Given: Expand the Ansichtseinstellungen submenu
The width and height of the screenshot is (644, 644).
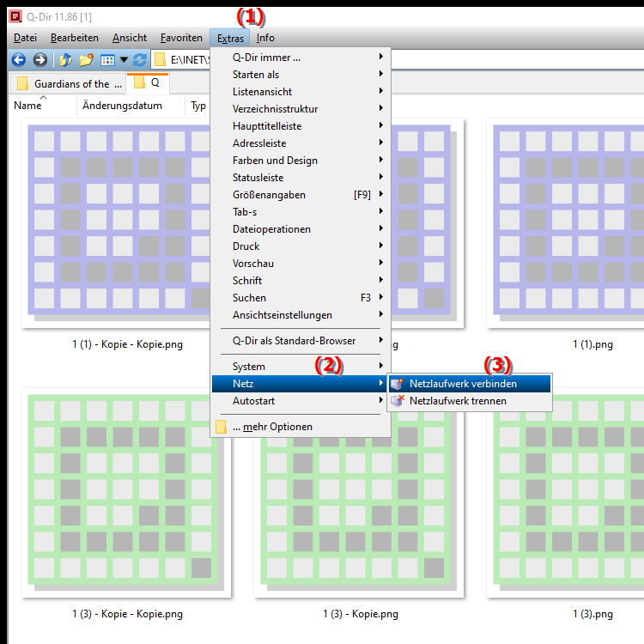Looking at the screenshot, I should click(301, 315).
